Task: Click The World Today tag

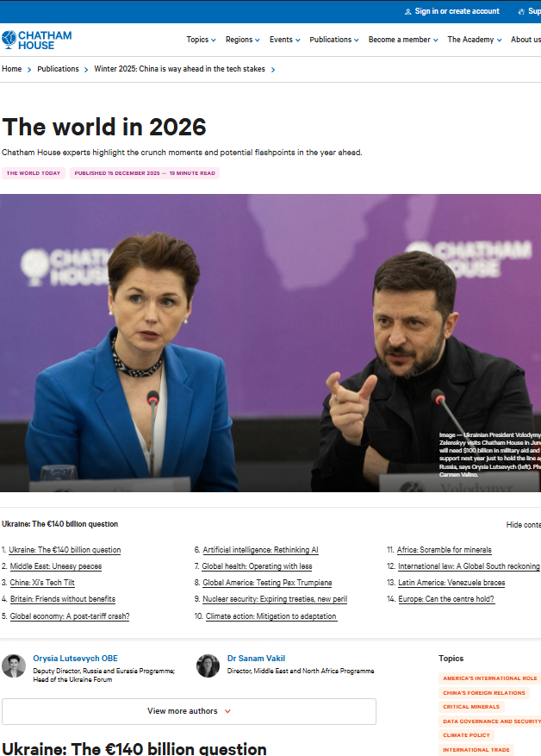Action: (x=34, y=173)
